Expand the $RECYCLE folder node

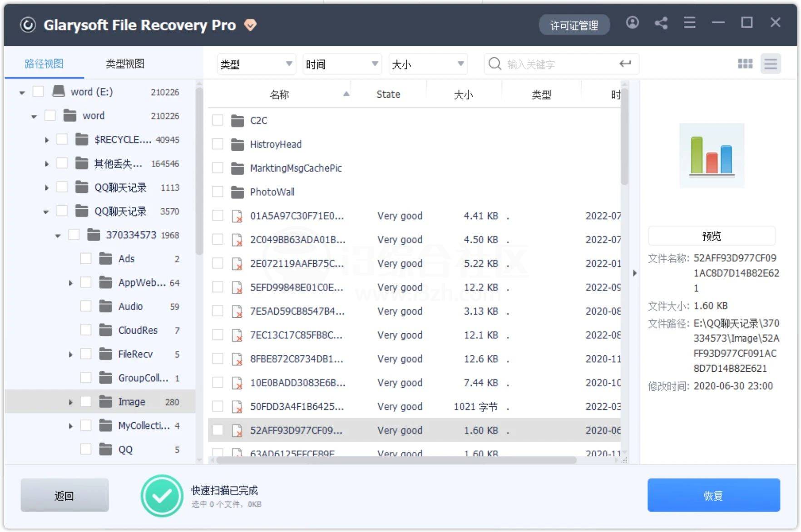pyautogui.click(x=46, y=140)
